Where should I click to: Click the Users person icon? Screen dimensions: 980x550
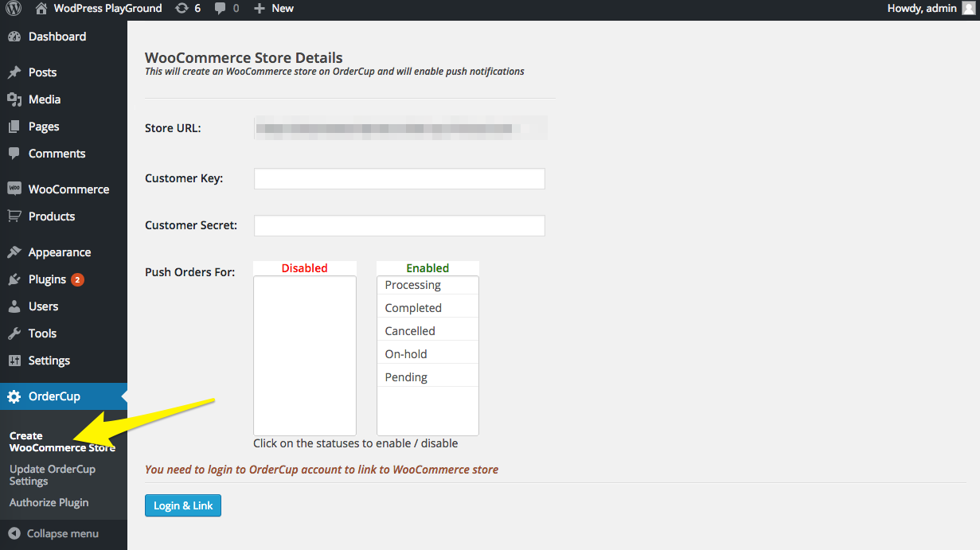click(x=14, y=306)
